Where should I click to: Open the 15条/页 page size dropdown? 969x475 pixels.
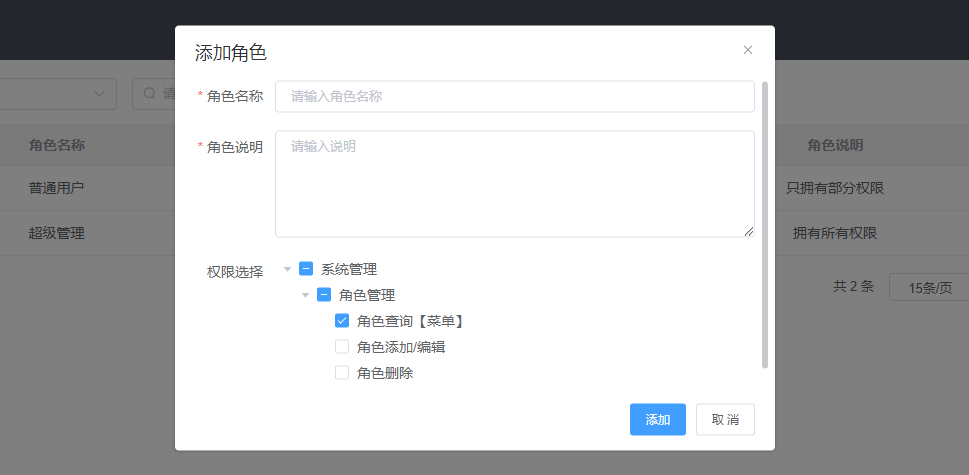pyautogui.click(x=929, y=287)
